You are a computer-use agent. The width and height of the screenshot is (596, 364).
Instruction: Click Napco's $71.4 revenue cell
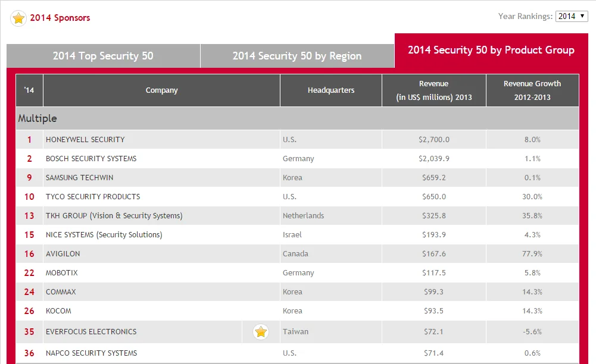pyautogui.click(x=433, y=353)
